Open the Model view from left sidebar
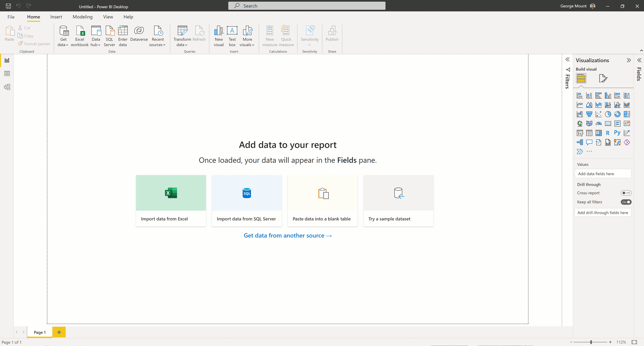The image size is (644, 346). [x=7, y=87]
